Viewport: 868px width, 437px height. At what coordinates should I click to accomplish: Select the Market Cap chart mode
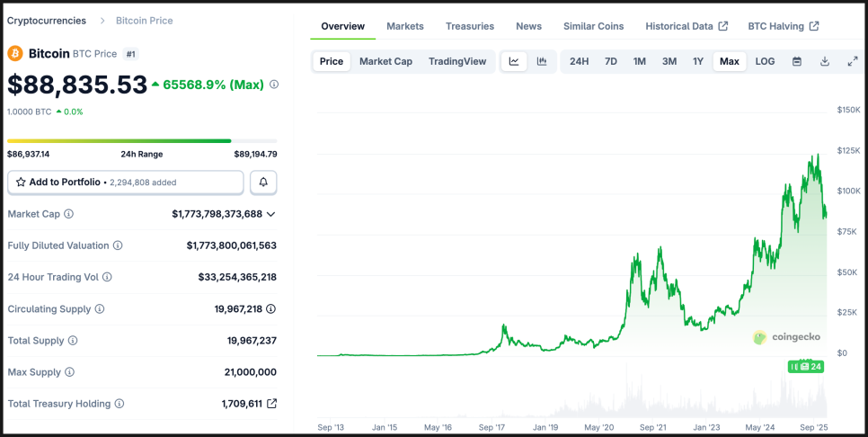click(385, 61)
